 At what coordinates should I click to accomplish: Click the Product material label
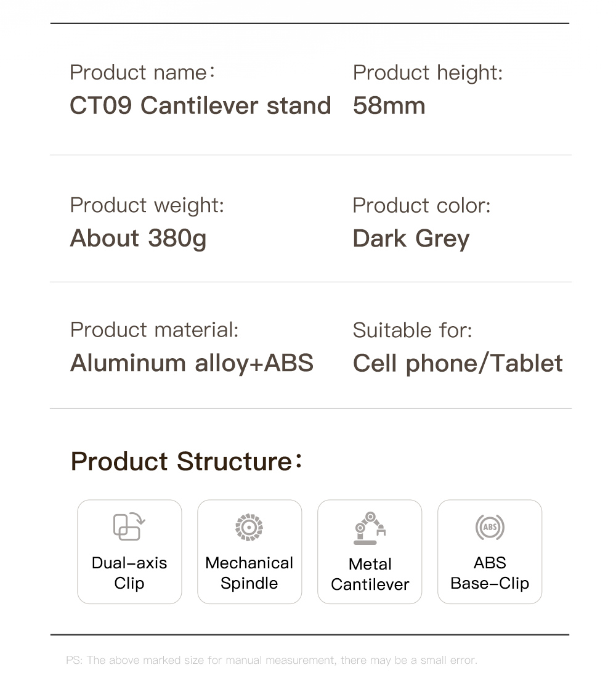[154, 330]
